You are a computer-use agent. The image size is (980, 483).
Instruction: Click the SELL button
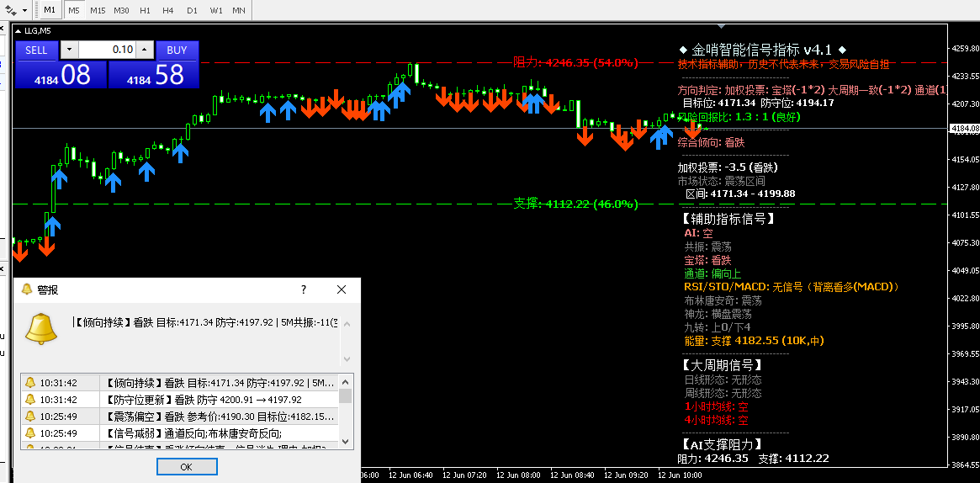point(36,50)
